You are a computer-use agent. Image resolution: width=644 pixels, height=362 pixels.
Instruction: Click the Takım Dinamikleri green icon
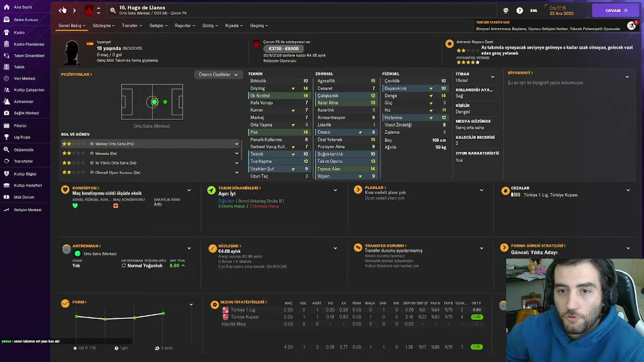coord(211,190)
